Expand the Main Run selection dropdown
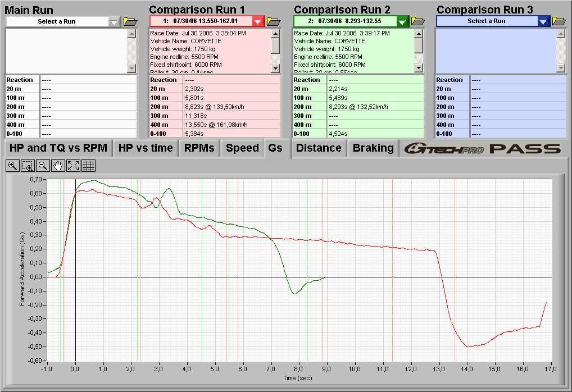This screenshot has height=392, width=572. click(x=114, y=21)
